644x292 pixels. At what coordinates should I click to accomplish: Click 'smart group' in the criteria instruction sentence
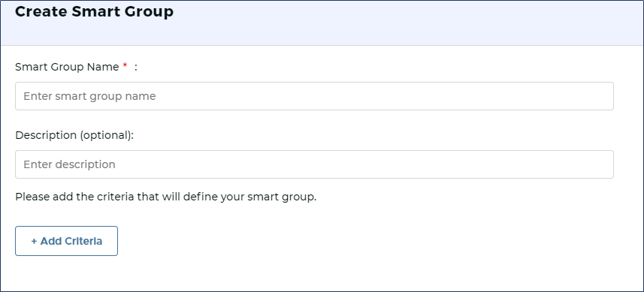[x=281, y=197]
